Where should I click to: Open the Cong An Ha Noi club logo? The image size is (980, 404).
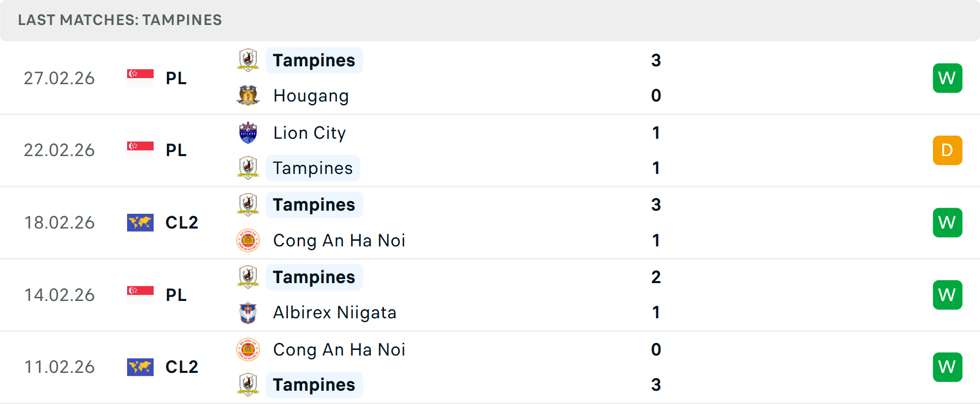(248, 240)
